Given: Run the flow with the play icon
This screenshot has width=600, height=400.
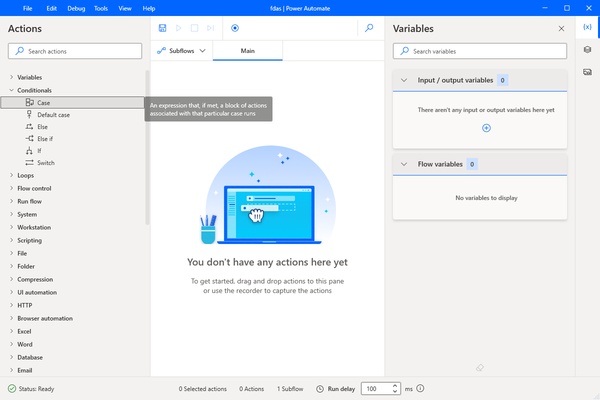Looking at the screenshot, I should (x=178, y=28).
